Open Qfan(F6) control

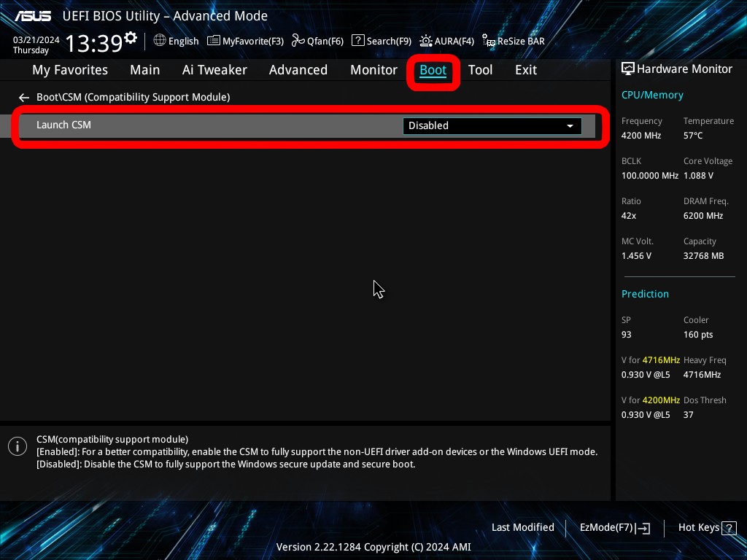coord(325,42)
